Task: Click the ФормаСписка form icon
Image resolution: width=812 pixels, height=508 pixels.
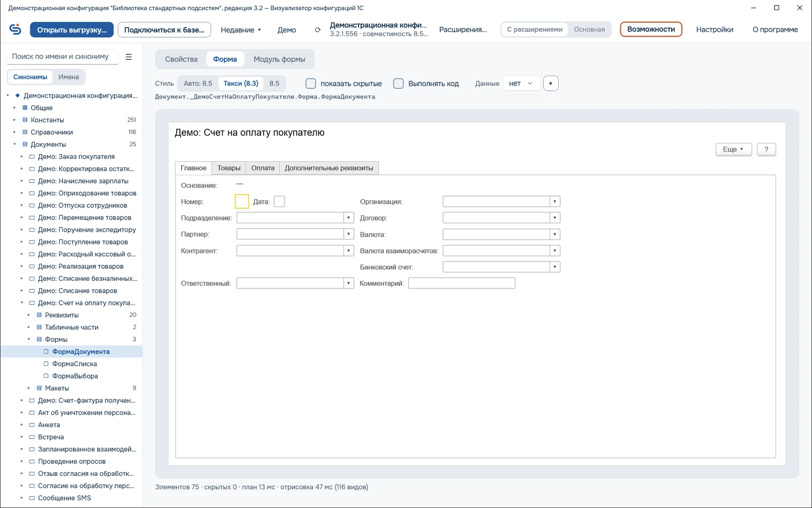Action: click(x=46, y=364)
